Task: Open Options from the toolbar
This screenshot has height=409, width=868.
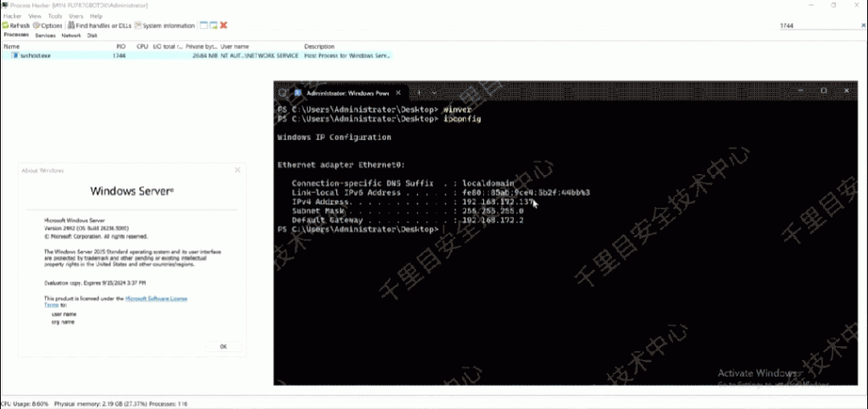Action: click(x=47, y=25)
